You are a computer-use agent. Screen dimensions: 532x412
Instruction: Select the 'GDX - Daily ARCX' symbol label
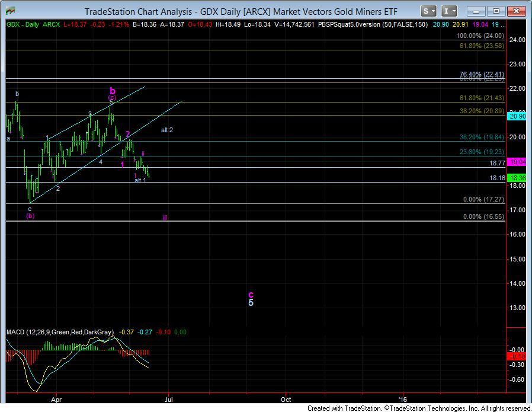(x=33, y=24)
